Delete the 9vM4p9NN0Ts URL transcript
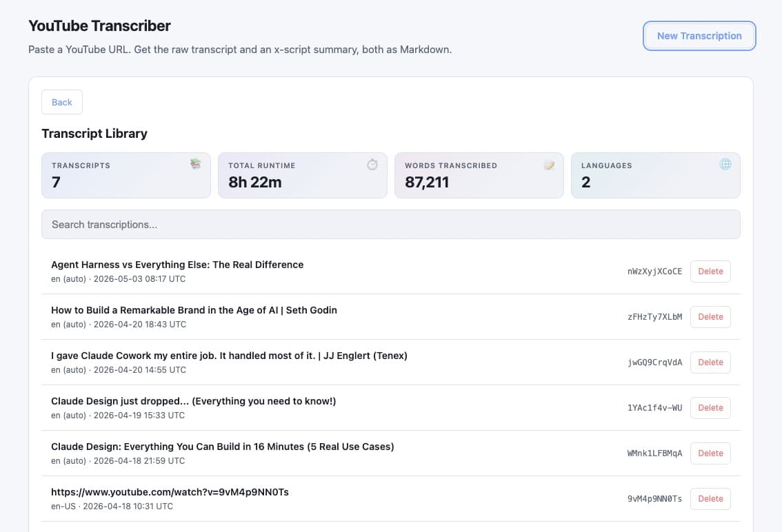Image resolution: width=782 pixels, height=532 pixels. pyautogui.click(x=710, y=499)
